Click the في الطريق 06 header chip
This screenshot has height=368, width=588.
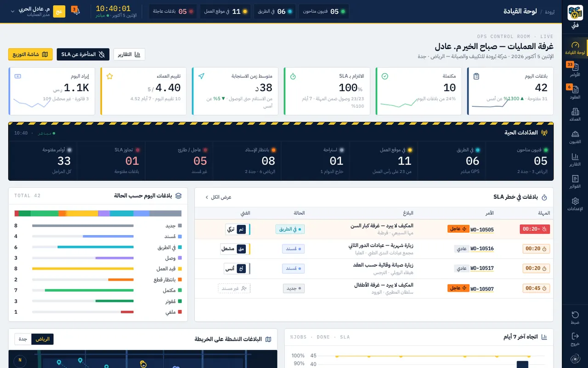(x=275, y=11)
